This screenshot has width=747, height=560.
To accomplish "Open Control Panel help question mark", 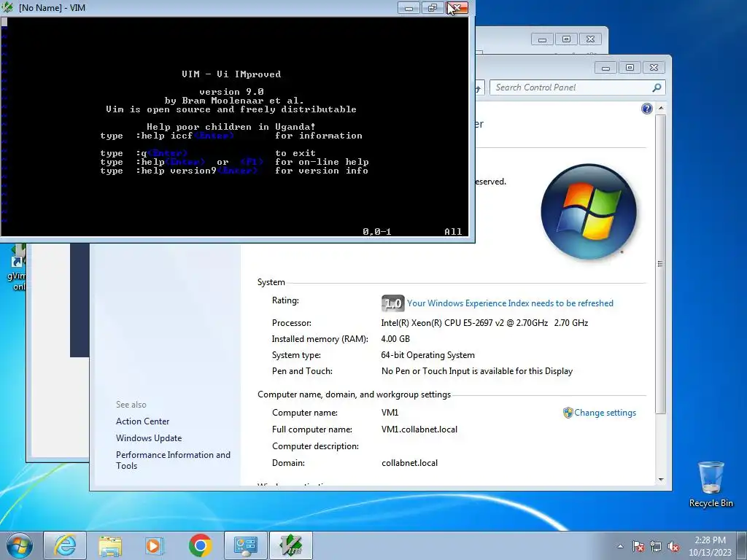I will 646,109.
